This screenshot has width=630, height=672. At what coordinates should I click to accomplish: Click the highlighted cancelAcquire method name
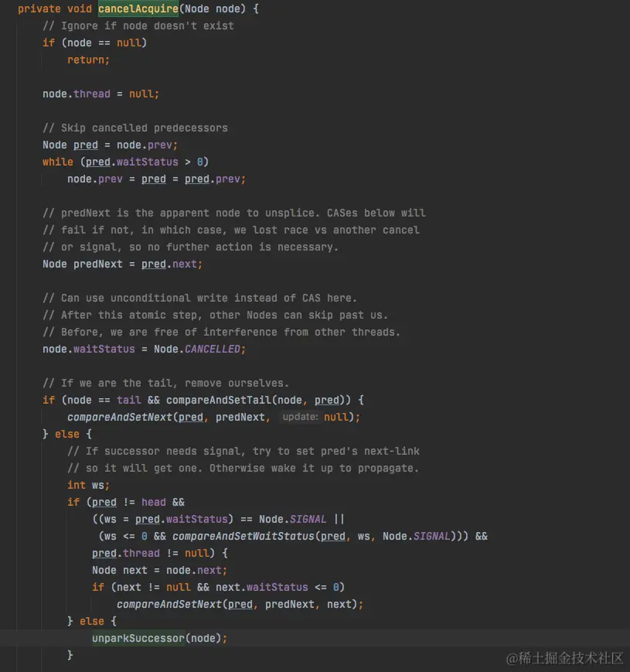tap(138, 9)
